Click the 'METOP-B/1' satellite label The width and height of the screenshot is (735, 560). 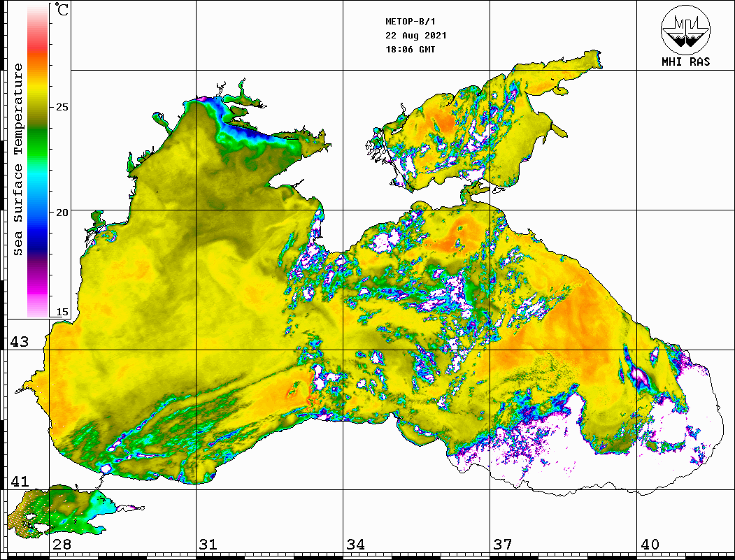point(411,22)
